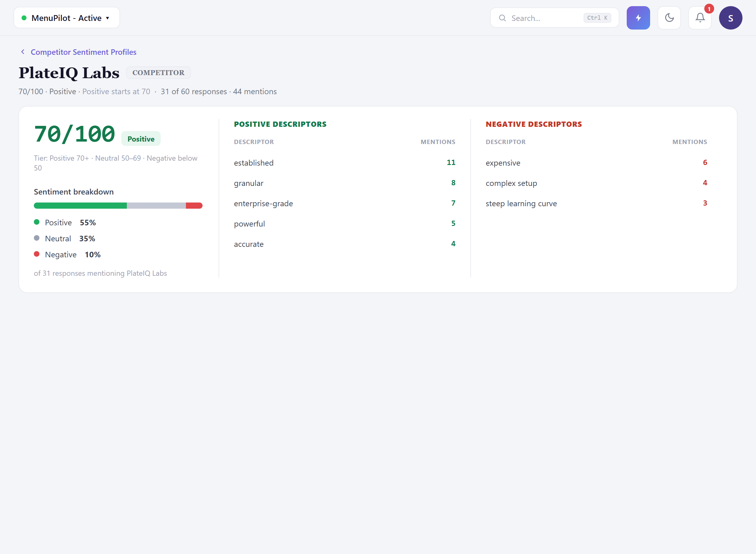The height and width of the screenshot is (554, 756).
Task: Select the 'expensive' descriptor row
Action: pyautogui.click(x=596, y=163)
